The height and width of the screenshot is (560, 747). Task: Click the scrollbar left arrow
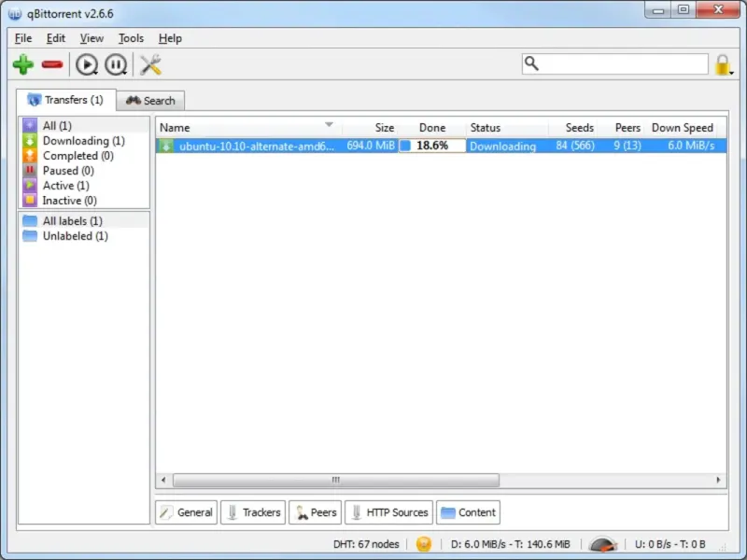(164, 480)
